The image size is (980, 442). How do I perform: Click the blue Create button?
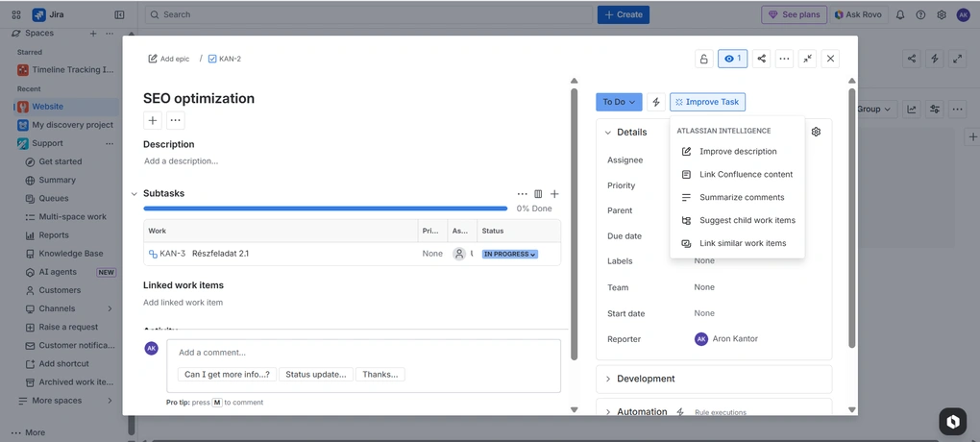tap(624, 14)
